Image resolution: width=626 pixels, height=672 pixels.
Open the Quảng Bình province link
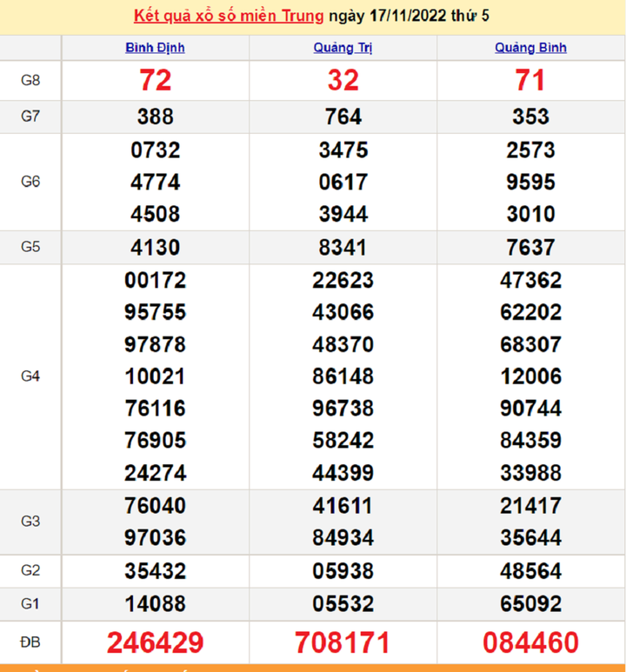click(530, 48)
